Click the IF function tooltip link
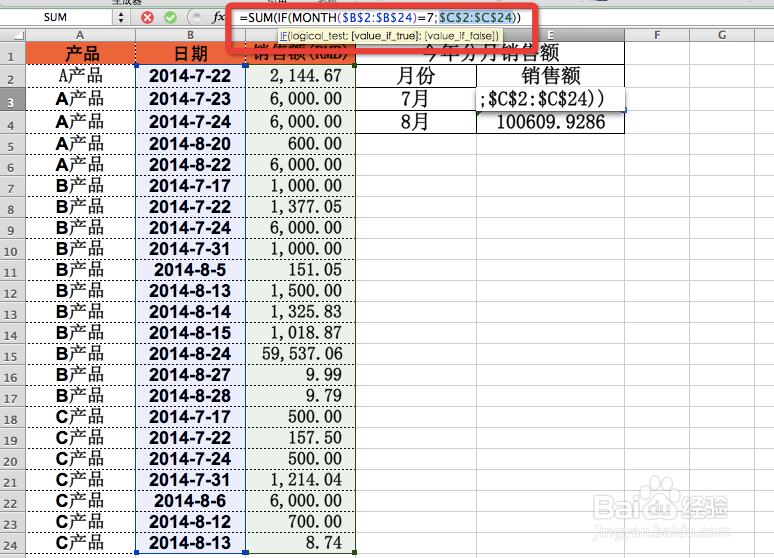 283,36
